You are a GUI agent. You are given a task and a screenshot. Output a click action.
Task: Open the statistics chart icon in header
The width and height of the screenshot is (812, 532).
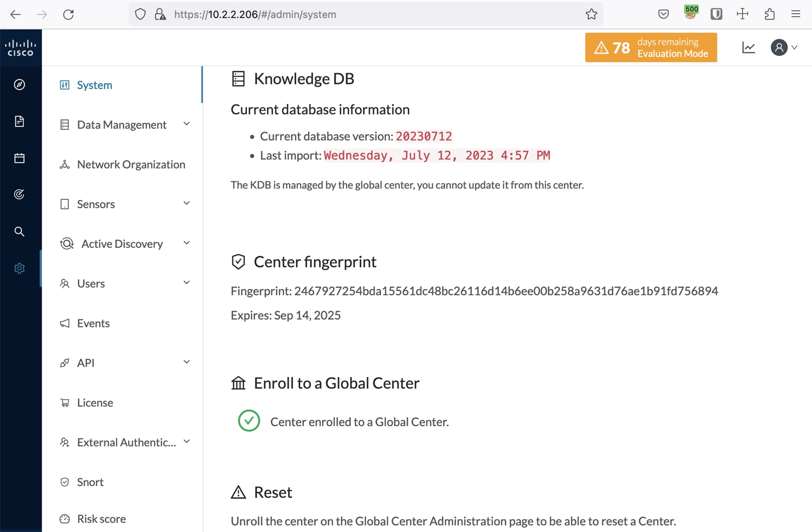pyautogui.click(x=748, y=47)
